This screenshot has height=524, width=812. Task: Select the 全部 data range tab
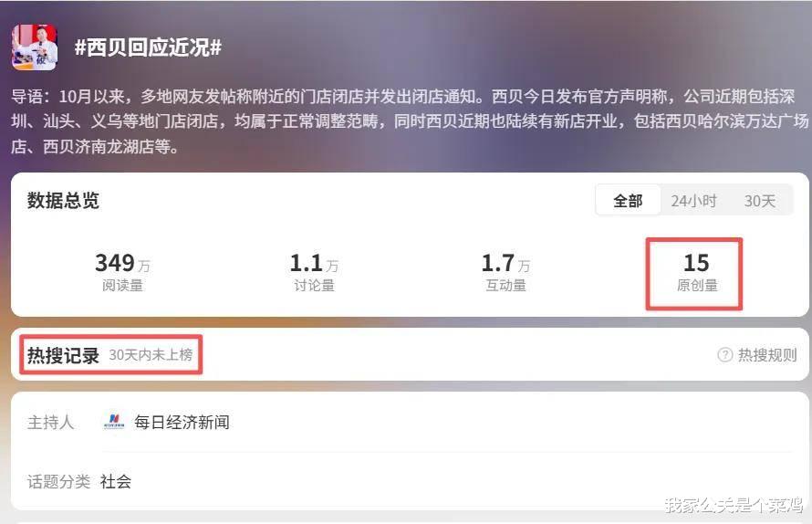click(628, 201)
